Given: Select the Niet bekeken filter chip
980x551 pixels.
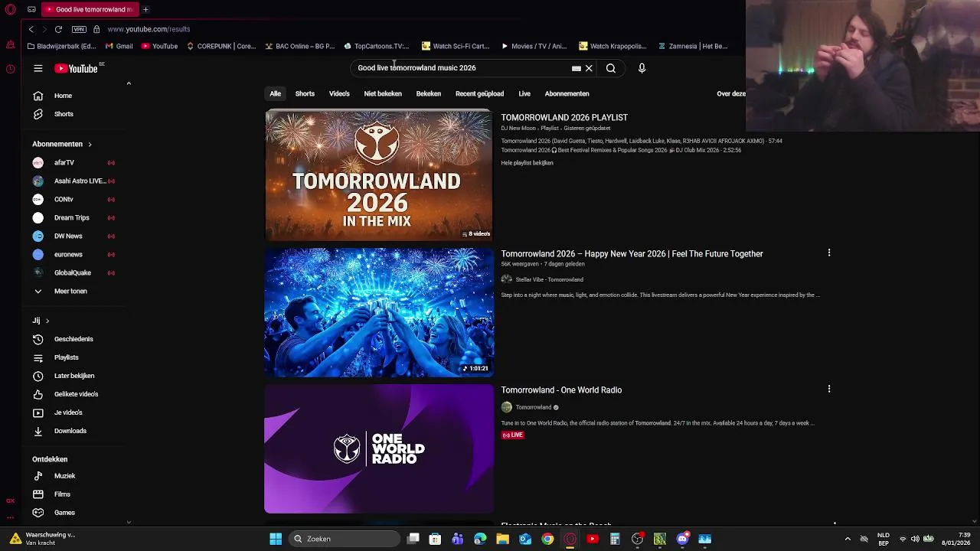Looking at the screenshot, I should pos(383,93).
